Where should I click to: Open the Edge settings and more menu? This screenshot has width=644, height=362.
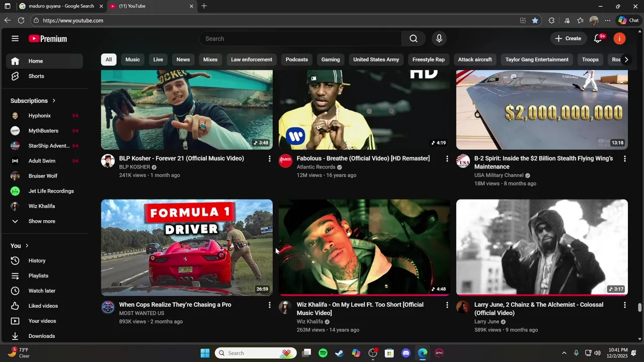point(608,21)
